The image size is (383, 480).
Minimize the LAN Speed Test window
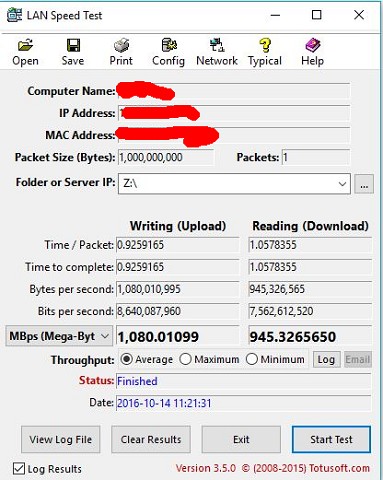coord(275,15)
